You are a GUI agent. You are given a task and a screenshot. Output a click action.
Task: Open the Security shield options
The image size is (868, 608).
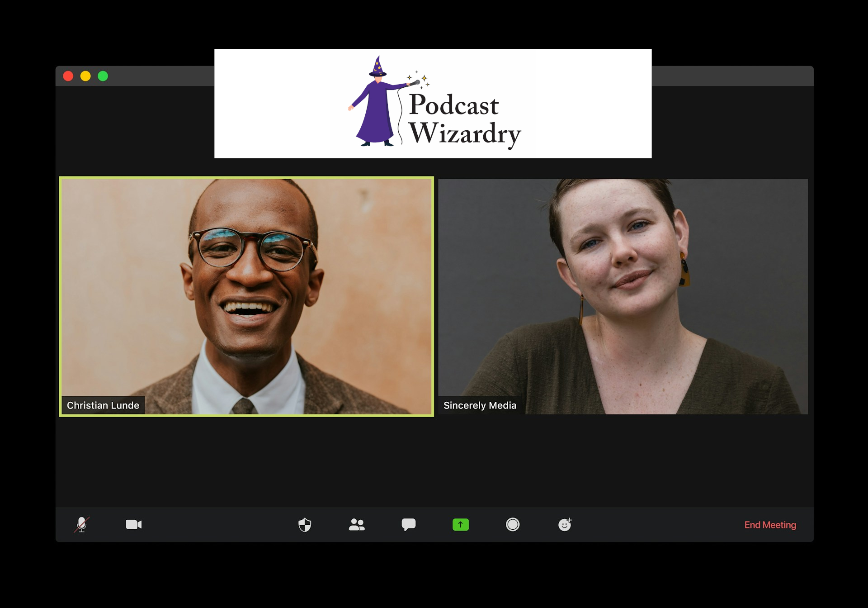(305, 525)
